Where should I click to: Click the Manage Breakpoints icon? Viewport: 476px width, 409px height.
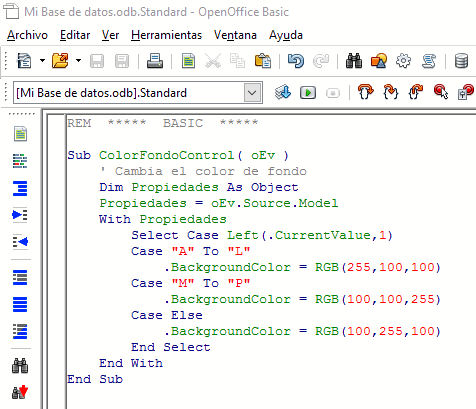[x=466, y=92]
